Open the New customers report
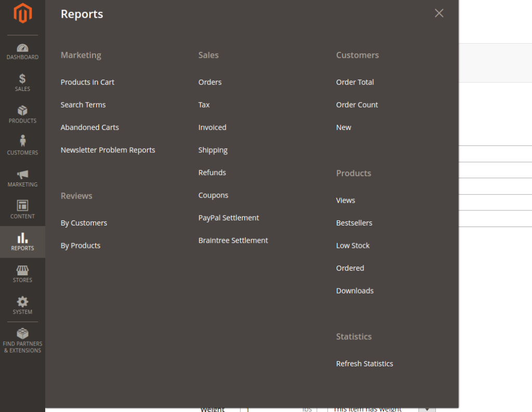Screen dimensions: 532x412 point(344,127)
